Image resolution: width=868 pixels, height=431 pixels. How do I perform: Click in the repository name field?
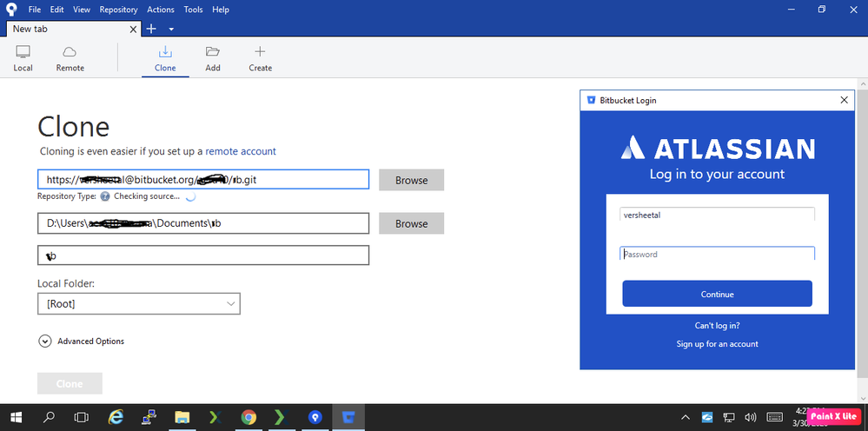click(203, 255)
